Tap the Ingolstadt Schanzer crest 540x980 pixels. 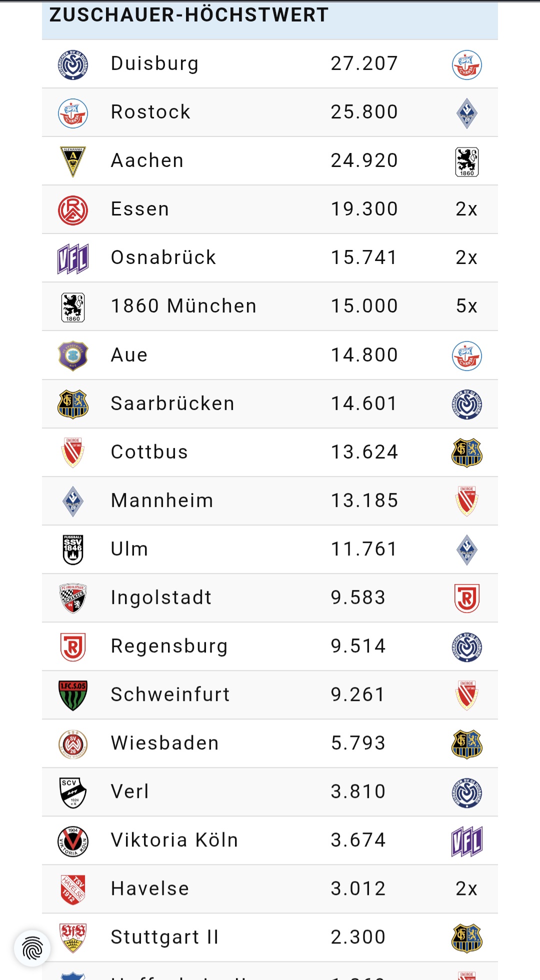tap(73, 598)
